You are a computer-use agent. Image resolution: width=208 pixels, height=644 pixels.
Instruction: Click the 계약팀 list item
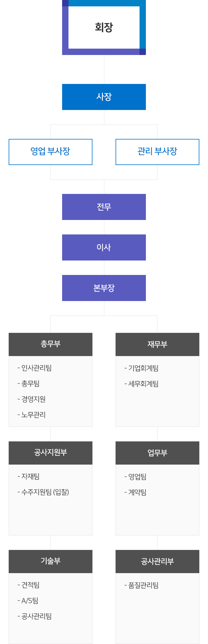[137, 492]
